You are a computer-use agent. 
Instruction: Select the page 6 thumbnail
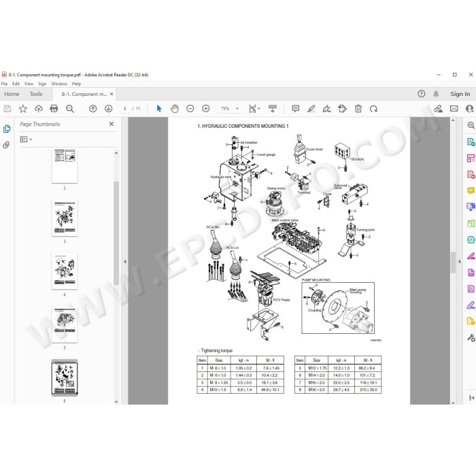coord(65,377)
